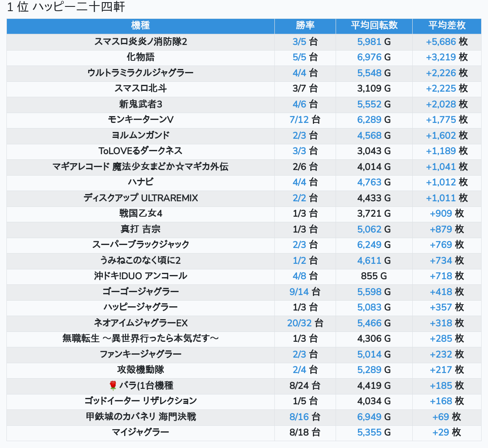Open the 9/14 win rate for ゴーゴージャグラー
This screenshot has width=488, height=448.
(x=299, y=292)
